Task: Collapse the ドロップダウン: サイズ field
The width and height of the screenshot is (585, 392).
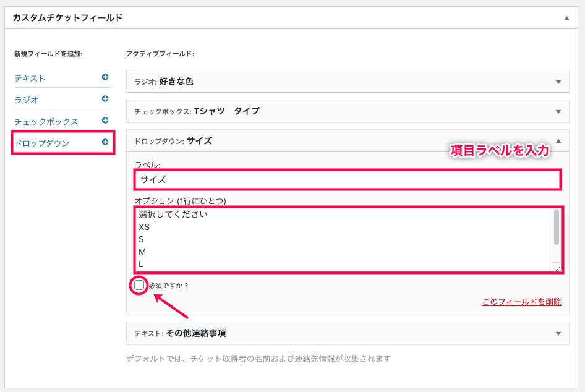Action: [x=558, y=141]
